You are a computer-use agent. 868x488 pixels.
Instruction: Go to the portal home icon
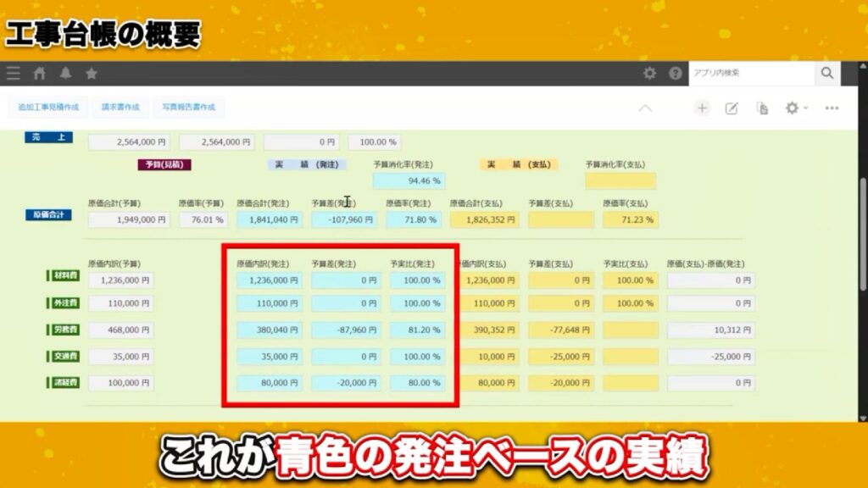39,73
